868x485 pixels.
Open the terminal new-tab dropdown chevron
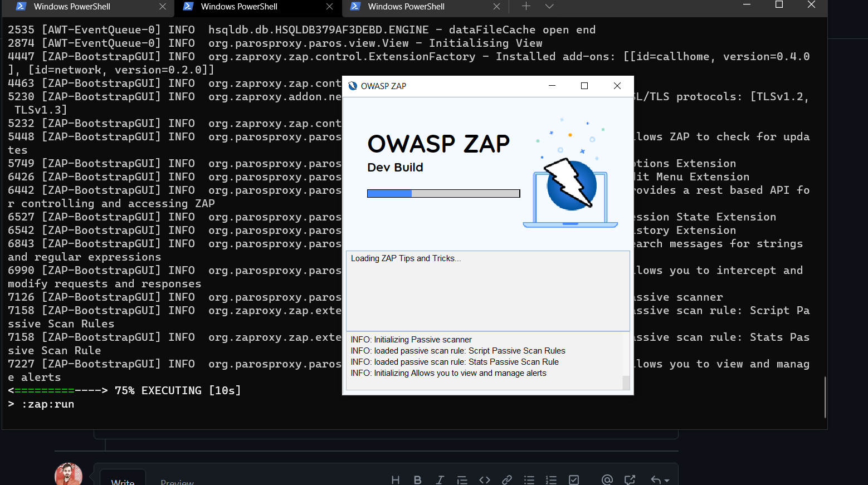(549, 7)
